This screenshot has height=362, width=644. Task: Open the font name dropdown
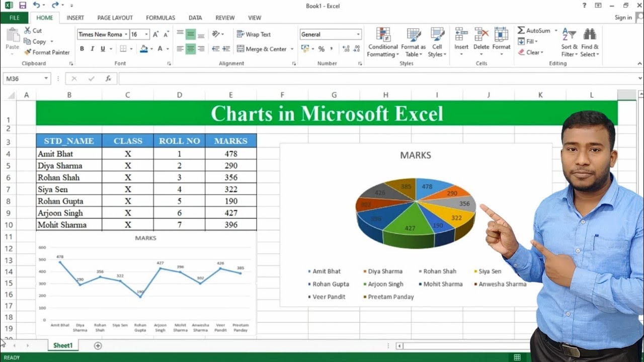point(126,34)
